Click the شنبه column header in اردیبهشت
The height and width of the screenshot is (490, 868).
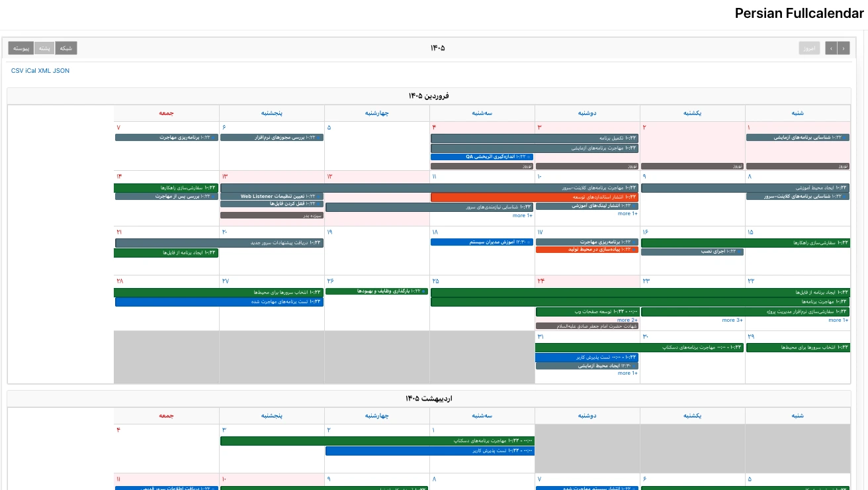point(798,416)
